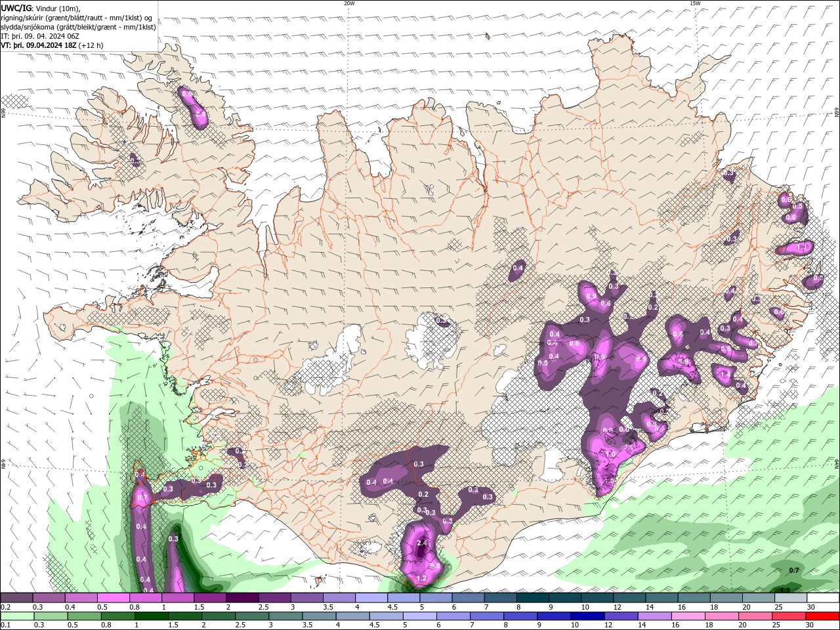This screenshot has width=840, height=630.
Task: Click the '1.2' value at the south coast
Action: pos(421,578)
